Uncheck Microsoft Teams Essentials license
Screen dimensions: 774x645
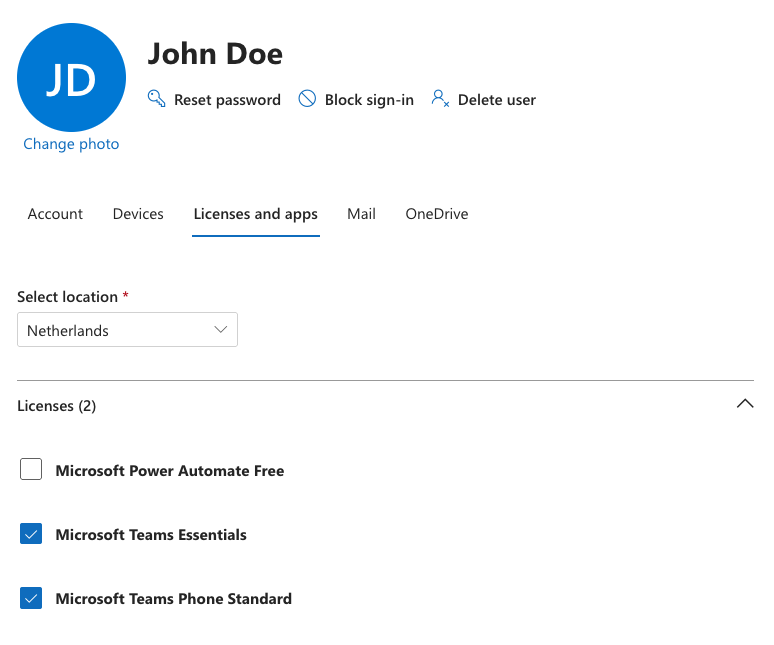click(31, 533)
